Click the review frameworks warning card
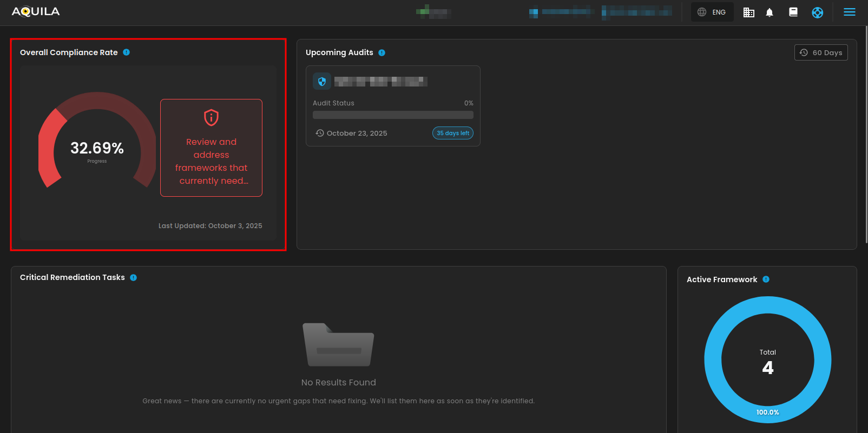Screen dimensions: 868x433 click(x=211, y=148)
